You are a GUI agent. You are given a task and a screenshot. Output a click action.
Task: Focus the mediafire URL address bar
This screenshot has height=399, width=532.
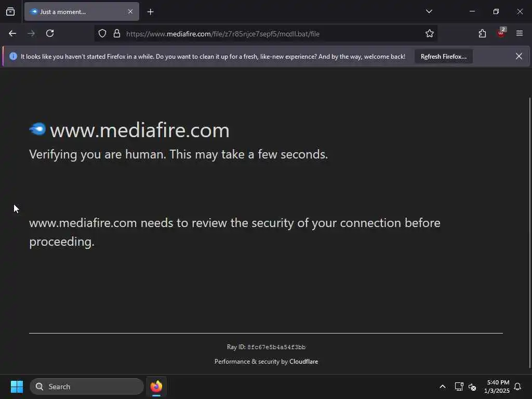265,34
